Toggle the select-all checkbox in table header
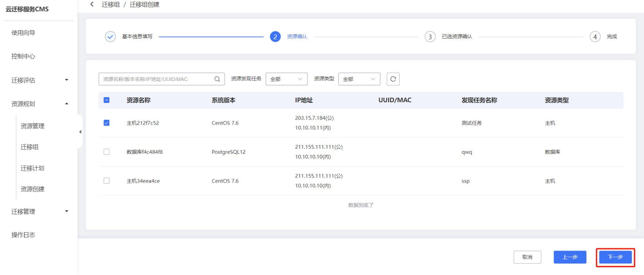Screen dimensions: 644x275 coord(107,100)
